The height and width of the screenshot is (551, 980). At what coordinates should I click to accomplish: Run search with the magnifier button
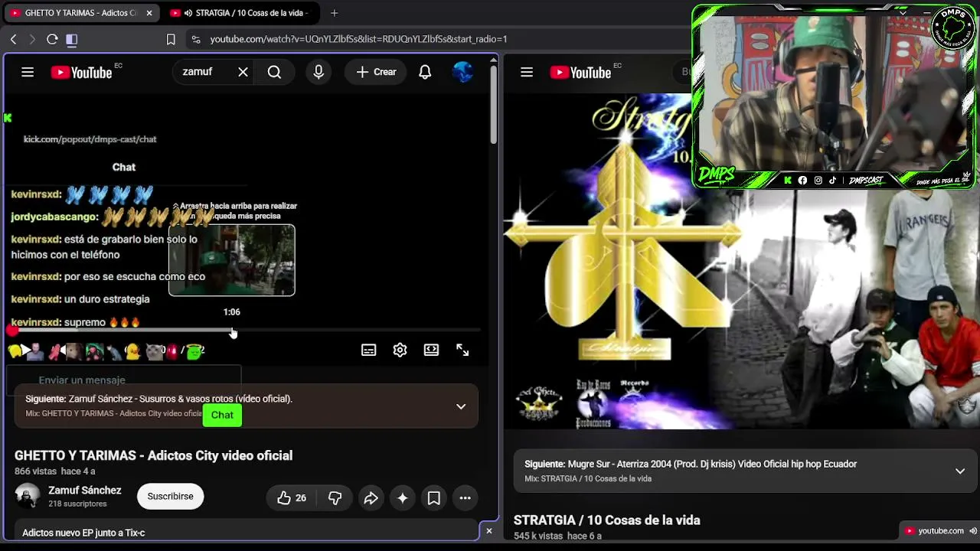[274, 72]
